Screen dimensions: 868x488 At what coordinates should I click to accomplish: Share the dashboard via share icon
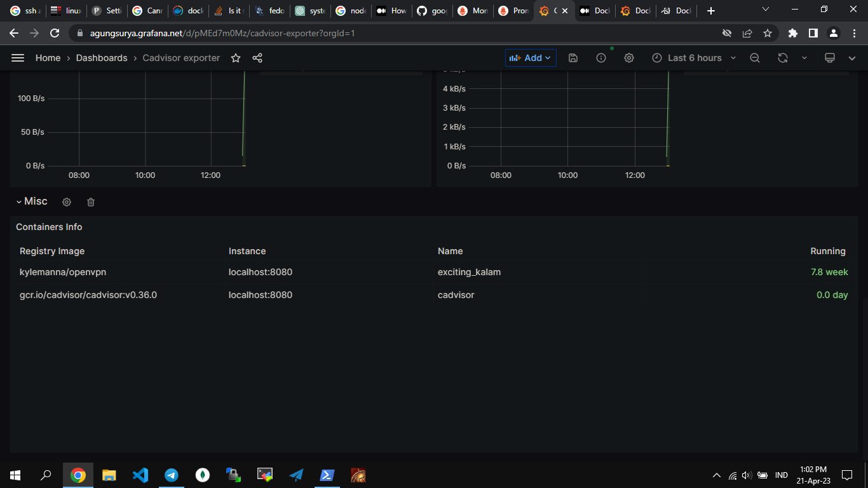(257, 58)
